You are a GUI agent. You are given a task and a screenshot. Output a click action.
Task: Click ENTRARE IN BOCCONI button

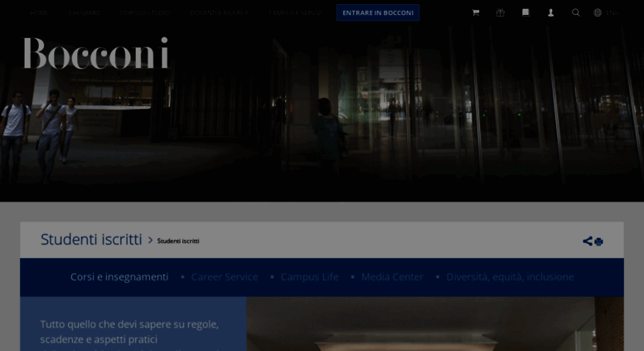(x=378, y=12)
